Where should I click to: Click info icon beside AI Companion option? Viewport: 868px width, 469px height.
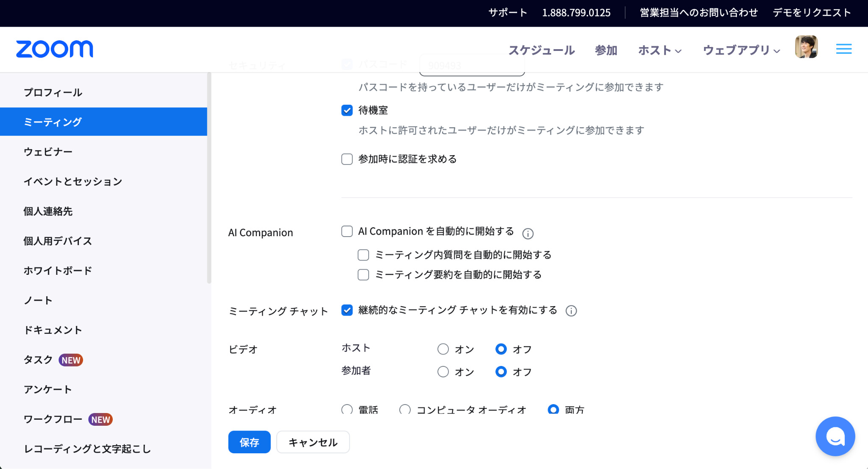click(528, 234)
